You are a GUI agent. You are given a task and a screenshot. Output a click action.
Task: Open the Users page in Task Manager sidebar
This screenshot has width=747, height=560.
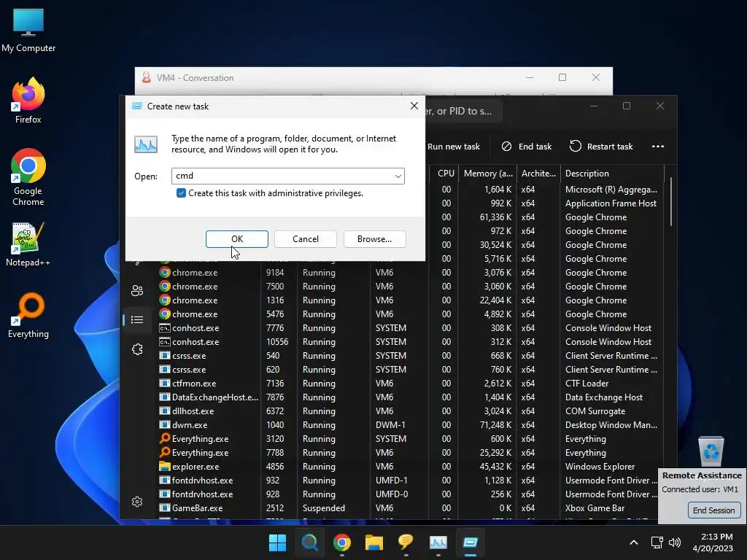[137, 290]
